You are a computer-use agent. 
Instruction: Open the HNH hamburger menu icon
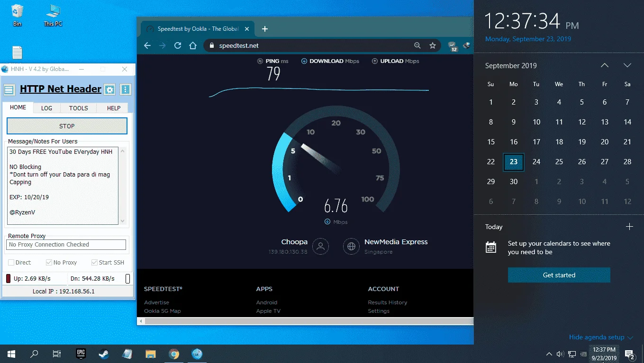[9, 89]
